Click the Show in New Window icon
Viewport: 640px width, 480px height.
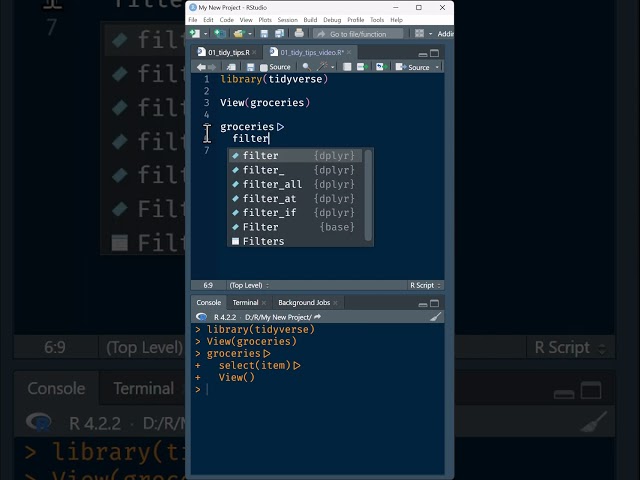point(231,67)
